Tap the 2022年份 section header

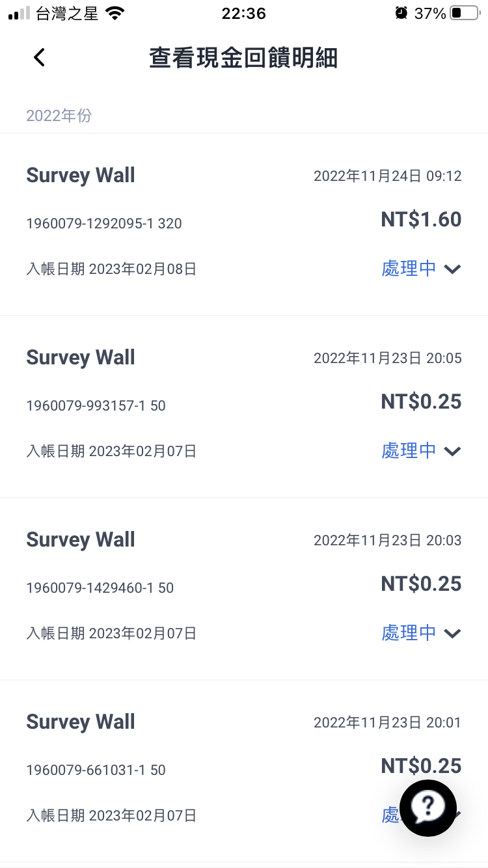(x=59, y=116)
